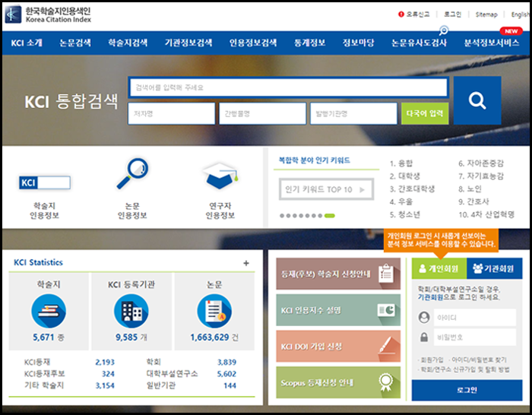Screen dimensions: 532x415
Task: Open the 논문검색 menu
Action: (75, 43)
